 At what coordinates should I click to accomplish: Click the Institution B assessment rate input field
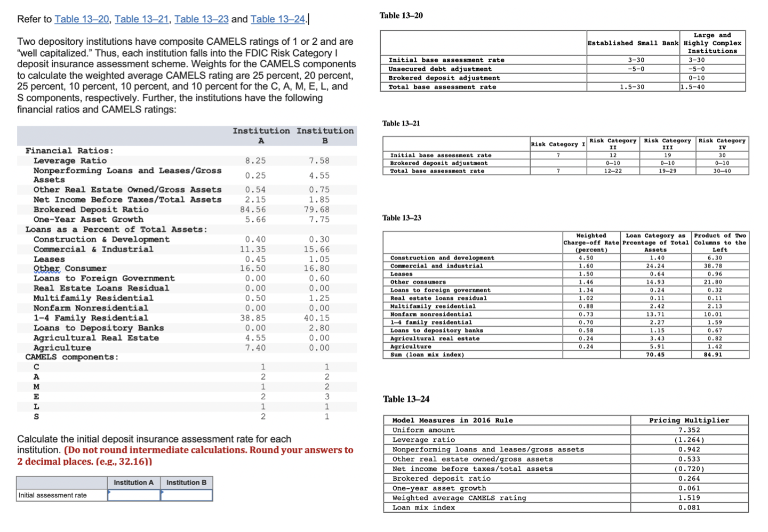(x=187, y=495)
